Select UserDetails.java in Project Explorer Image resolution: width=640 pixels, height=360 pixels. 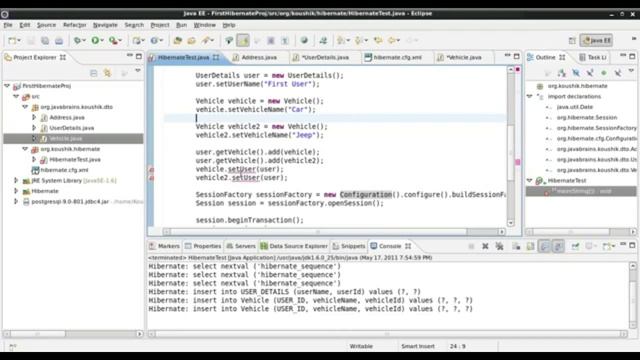pyautogui.click(x=71, y=128)
